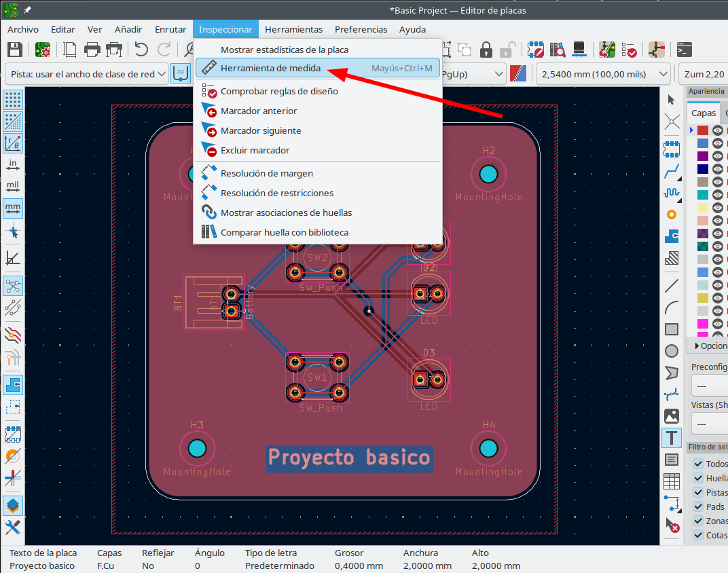The width and height of the screenshot is (728, 573).
Task: Click the lock icon in the toolbar
Action: pyautogui.click(x=486, y=50)
